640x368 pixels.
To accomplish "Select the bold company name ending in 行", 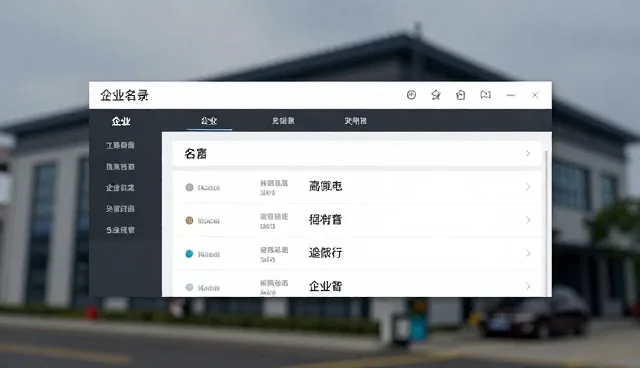I will tap(325, 253).
